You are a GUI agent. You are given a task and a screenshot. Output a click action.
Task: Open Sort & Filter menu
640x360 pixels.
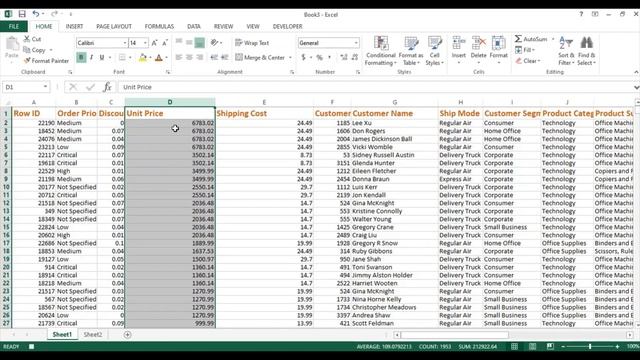click(566, 51)
